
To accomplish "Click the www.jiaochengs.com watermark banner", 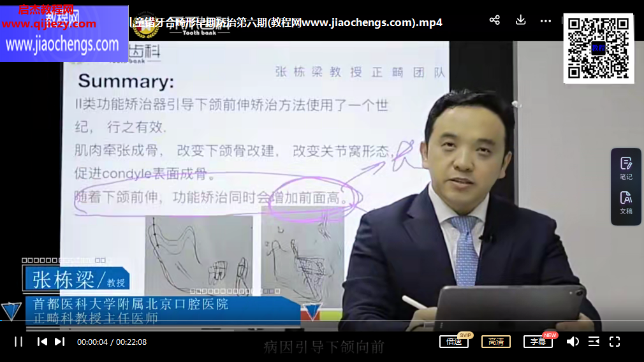I will [x=62, y=45].
